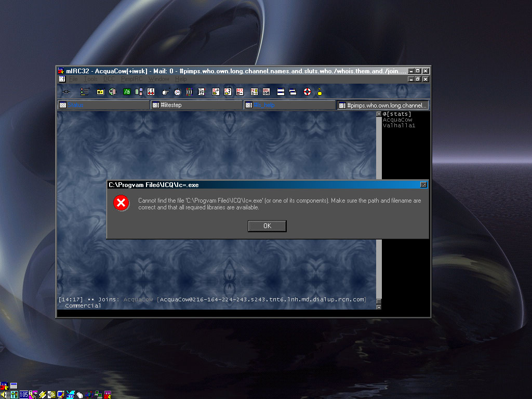532x399 pixels.
Task: Open the Popups editor toolbar icon
Action: [139, 91]
